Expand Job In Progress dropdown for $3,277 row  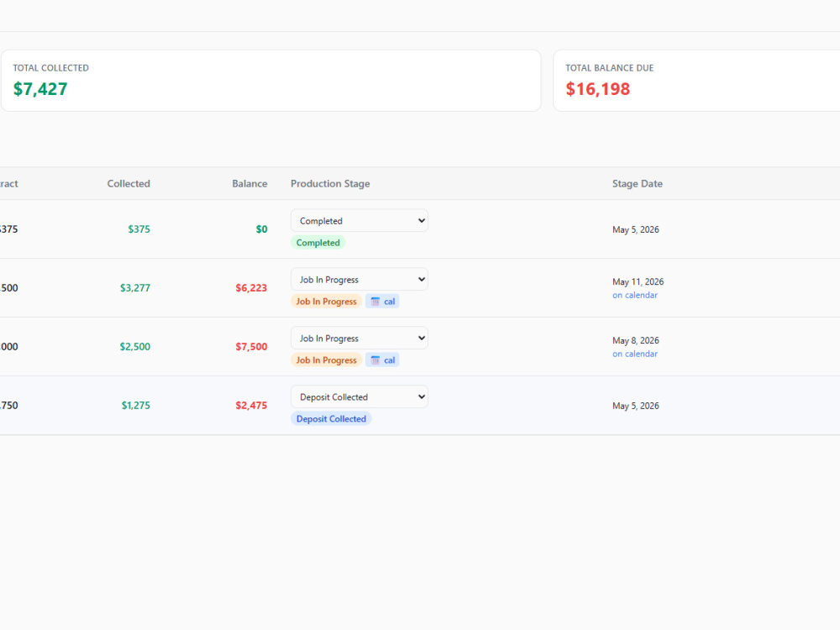(x=359, y=279)
